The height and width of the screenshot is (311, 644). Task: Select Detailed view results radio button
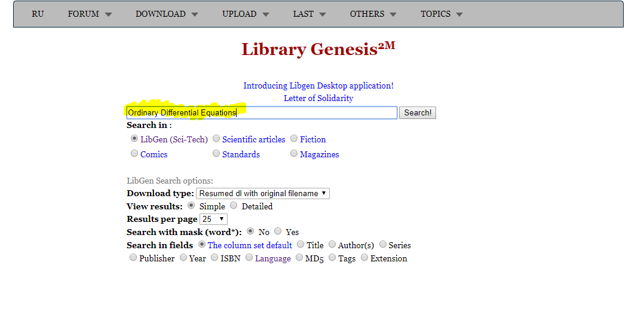(234, 205)
